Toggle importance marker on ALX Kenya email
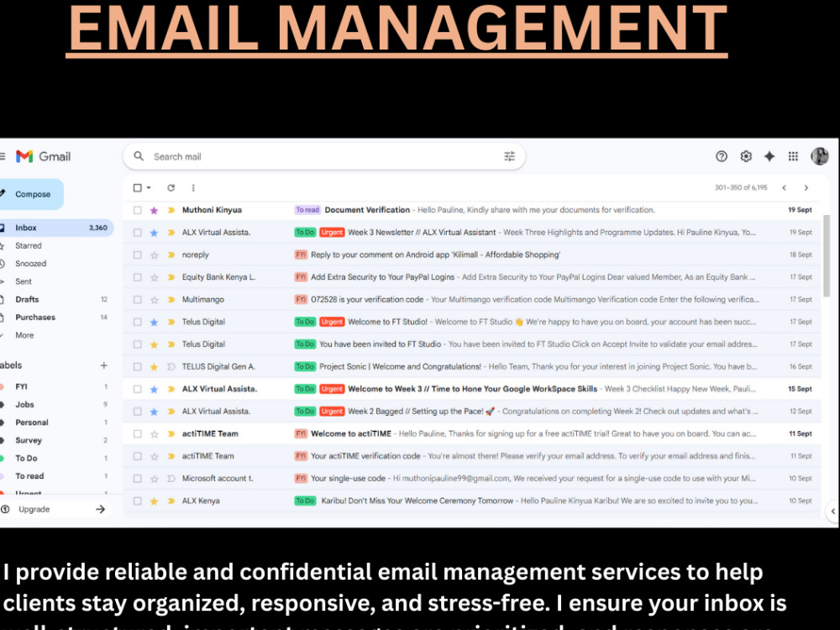This screenshot has height=630, width=840. 171,501
